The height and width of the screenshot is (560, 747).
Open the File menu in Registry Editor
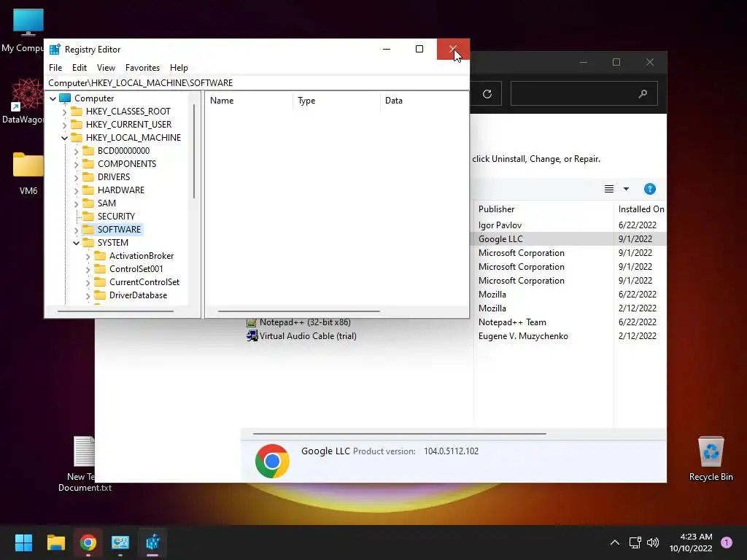(x=55, y=68)
